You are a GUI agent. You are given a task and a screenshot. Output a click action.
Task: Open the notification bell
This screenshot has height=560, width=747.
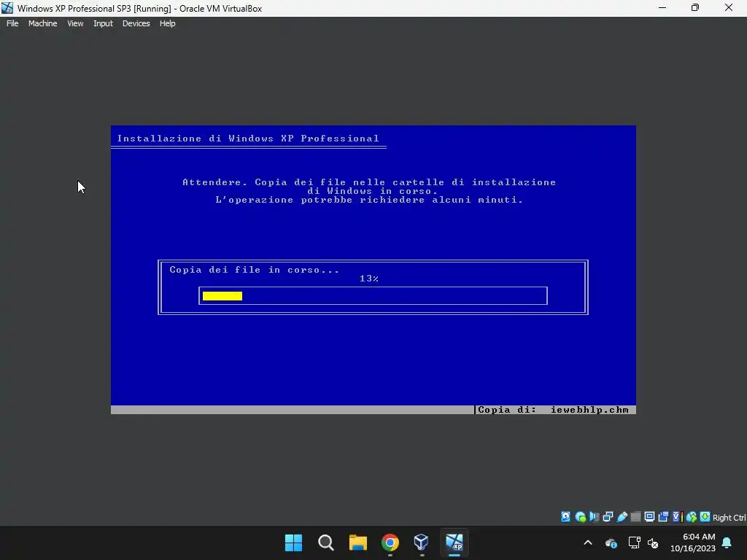tap(727, 542)
